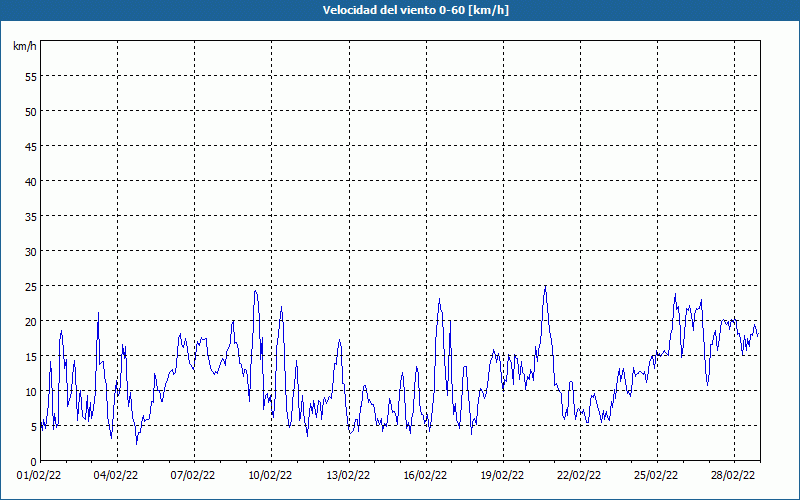Screen dimensions: 800x500
Task: Click the y-axis value 55
Action: click(x=31, y=77)
